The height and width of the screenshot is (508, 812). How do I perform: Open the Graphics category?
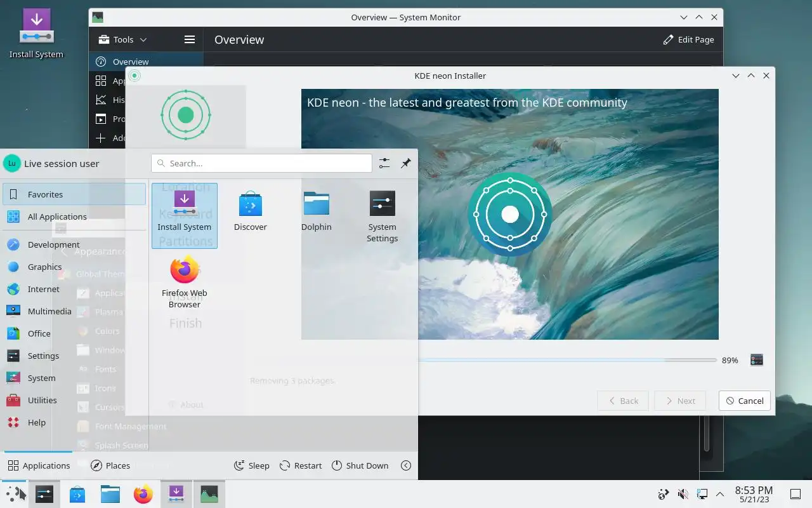pyautogui.click(x=74, y=267)
